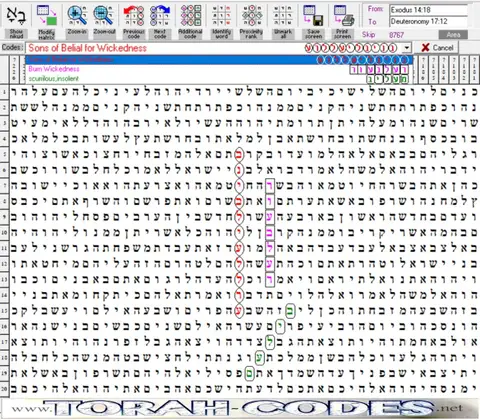The height and width of the screenshot is (420, 480).
Task: Click the row 1 number header
Action: 4,91
